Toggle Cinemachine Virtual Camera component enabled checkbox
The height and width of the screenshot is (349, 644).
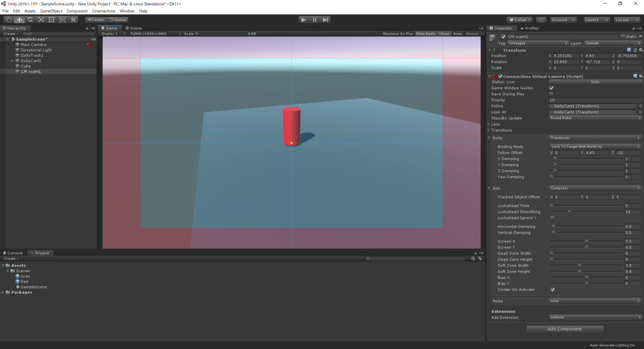tap(501, 76)
